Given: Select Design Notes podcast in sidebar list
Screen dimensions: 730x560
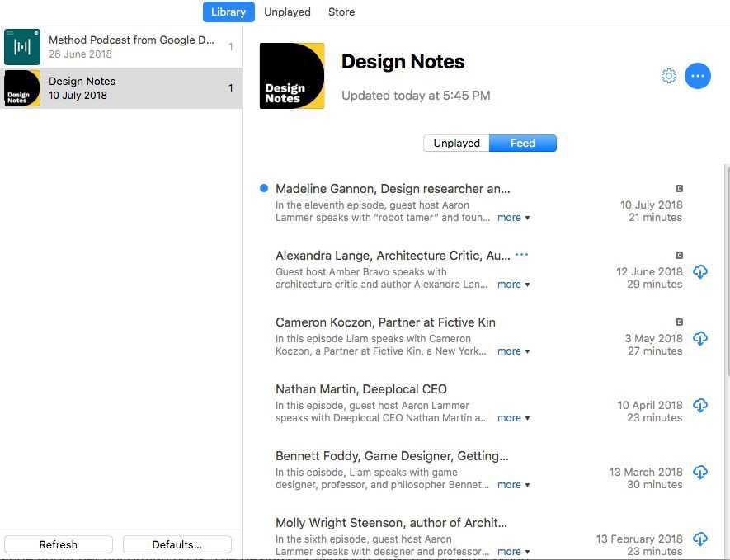Looking at the screenshot, I should [121, 88].
